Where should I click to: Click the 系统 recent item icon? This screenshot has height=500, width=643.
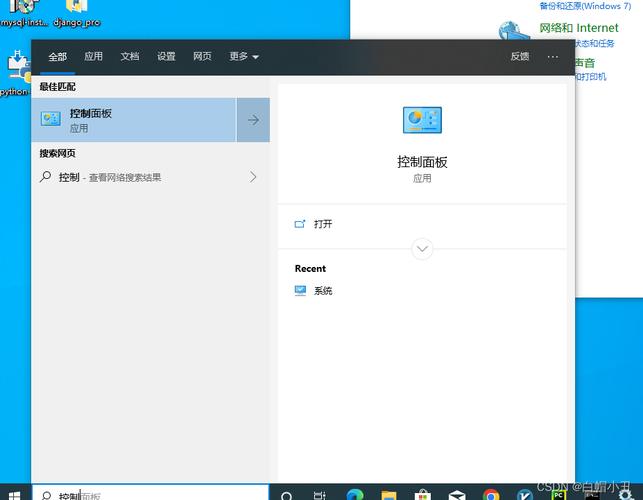(x=301, y=291)
